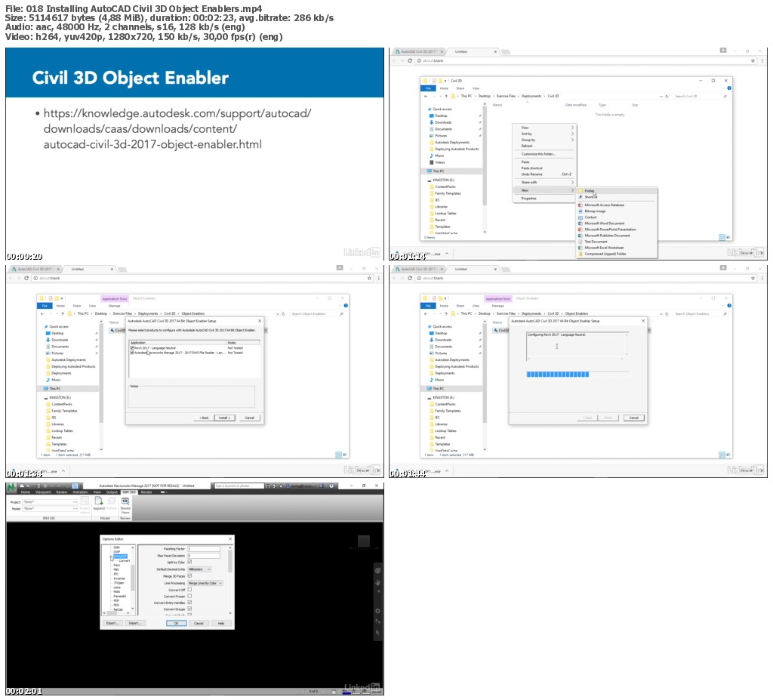Click the Faceting Factor input field

click(204, 548)
